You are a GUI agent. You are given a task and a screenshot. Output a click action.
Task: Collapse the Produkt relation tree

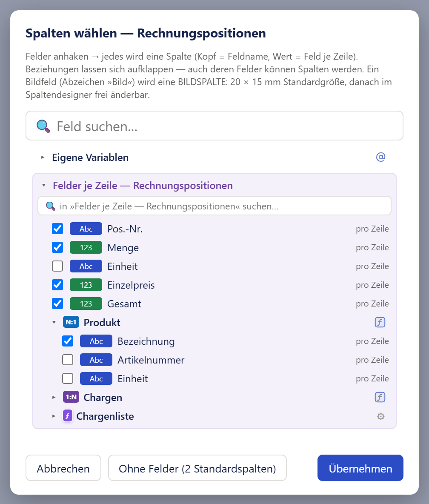[x=54, y=322]
